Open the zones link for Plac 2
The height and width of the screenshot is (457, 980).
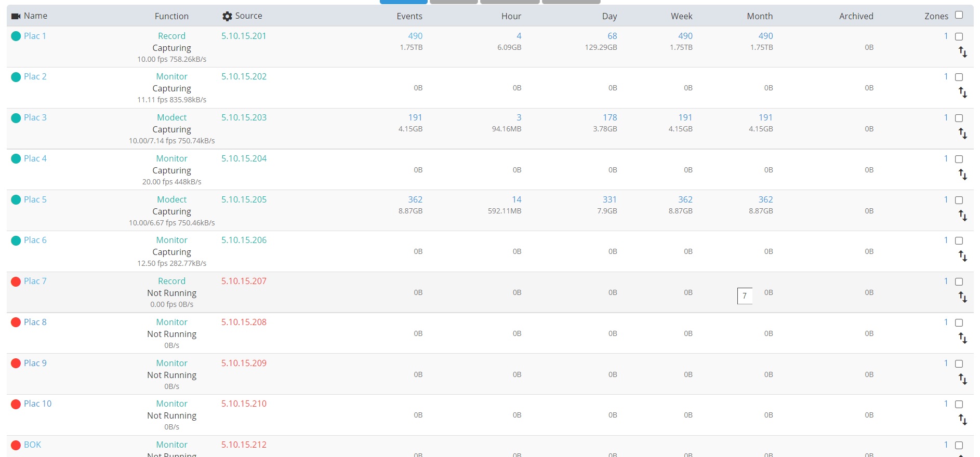[x=946, y=76]
